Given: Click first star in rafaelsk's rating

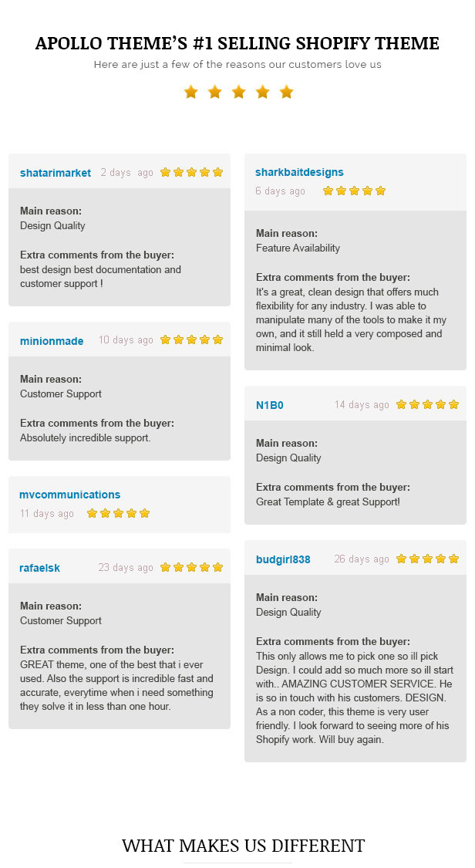Looking at the screenshot, I should (x=165, y=567).
